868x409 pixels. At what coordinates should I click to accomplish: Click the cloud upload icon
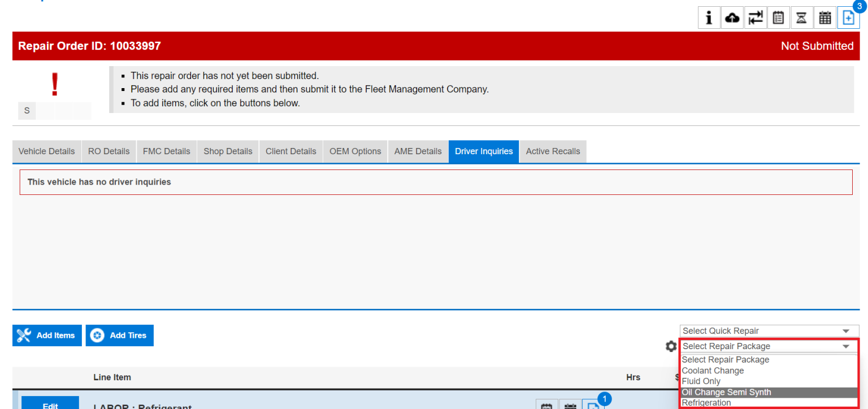click(732, 18)
